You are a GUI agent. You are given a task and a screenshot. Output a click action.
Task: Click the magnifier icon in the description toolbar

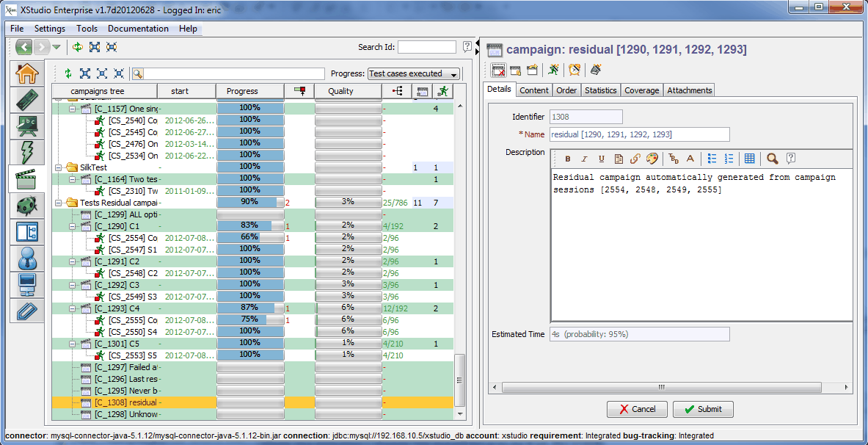click(x=772, y=159)
